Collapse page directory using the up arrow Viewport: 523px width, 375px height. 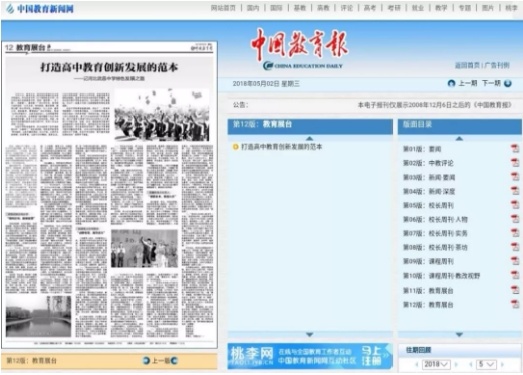click(x=459, y=138)
